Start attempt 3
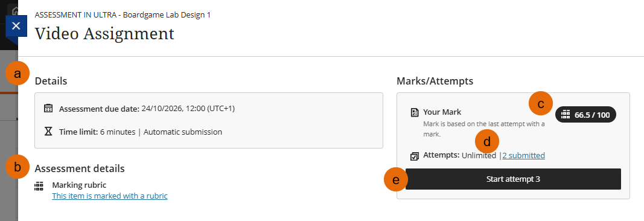Image resolution: width=644 pixels, height=221 pixels. [x=513, y=179]
